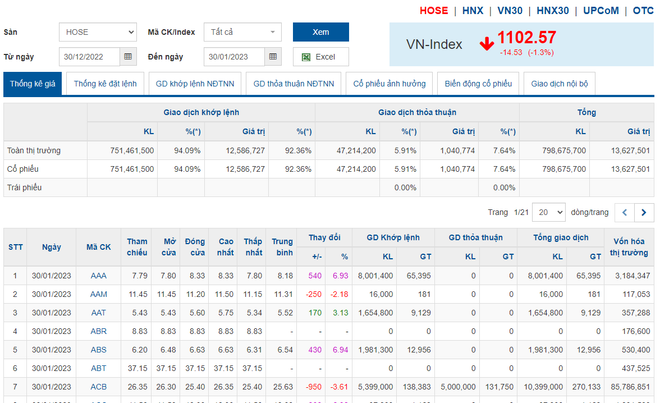Click the Mã CK column header
Screen dimensions: 660x403
point(98,247)
